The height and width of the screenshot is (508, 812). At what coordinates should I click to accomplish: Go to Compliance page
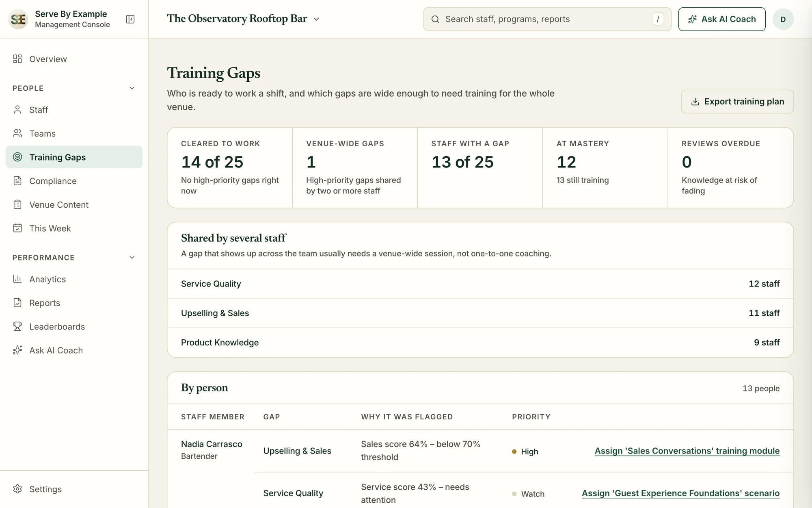click(x=74, y=181)
